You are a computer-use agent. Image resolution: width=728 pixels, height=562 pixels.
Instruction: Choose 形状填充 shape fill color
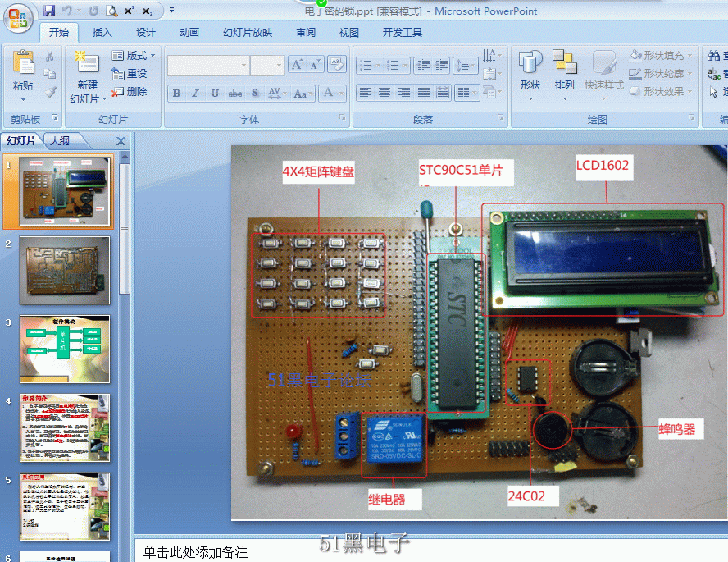click(660, 56)
